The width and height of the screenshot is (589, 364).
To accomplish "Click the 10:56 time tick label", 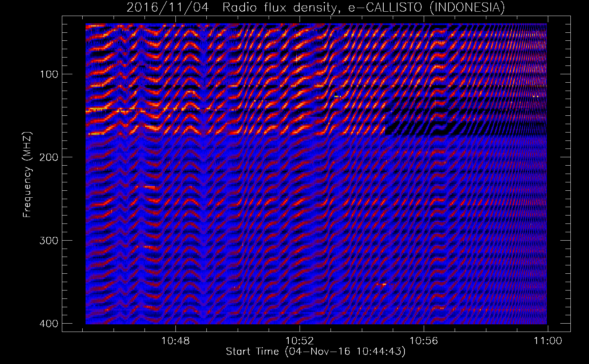I will click(x=424, y=341).
